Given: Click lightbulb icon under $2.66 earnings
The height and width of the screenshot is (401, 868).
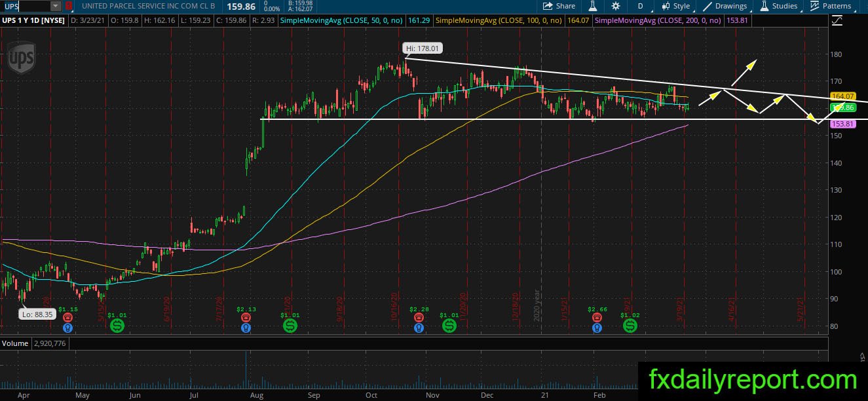Looking at the screenshot, I should (597, 328).
